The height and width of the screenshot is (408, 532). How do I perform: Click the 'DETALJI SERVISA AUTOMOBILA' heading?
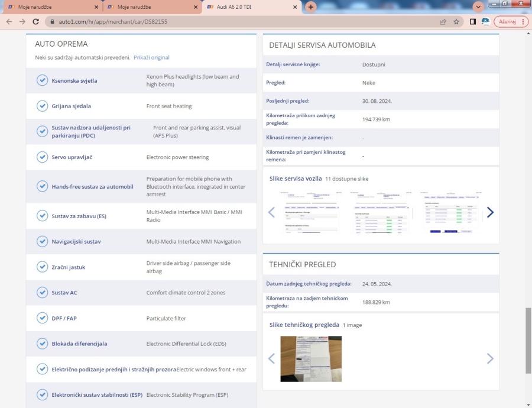[x=322, y=45]
